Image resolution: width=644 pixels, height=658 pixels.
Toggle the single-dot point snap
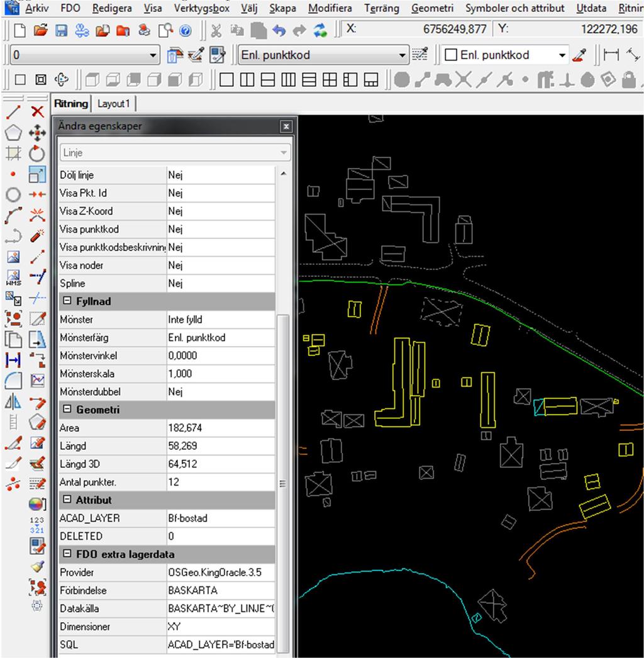525,79
